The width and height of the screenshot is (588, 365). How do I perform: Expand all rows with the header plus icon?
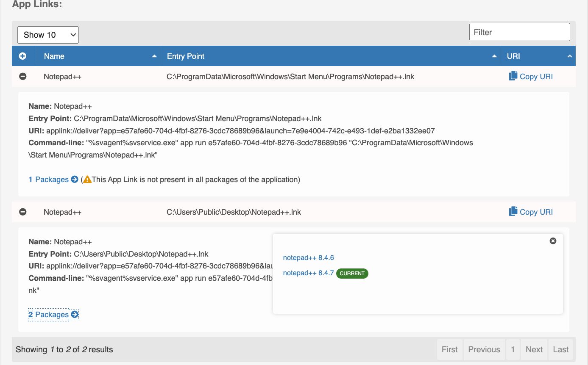(x=23, y=56)
